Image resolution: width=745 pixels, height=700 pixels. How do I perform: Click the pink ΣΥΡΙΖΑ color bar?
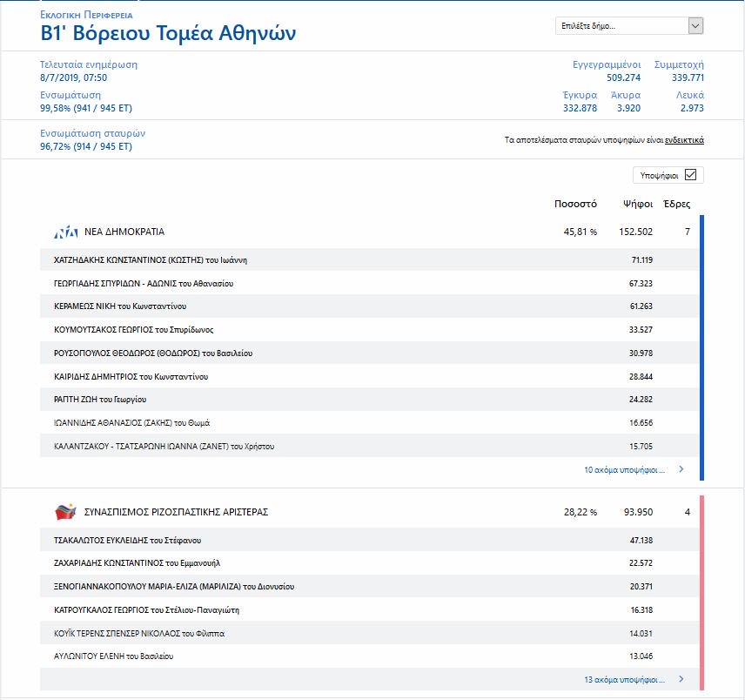[x=701, y=592]
